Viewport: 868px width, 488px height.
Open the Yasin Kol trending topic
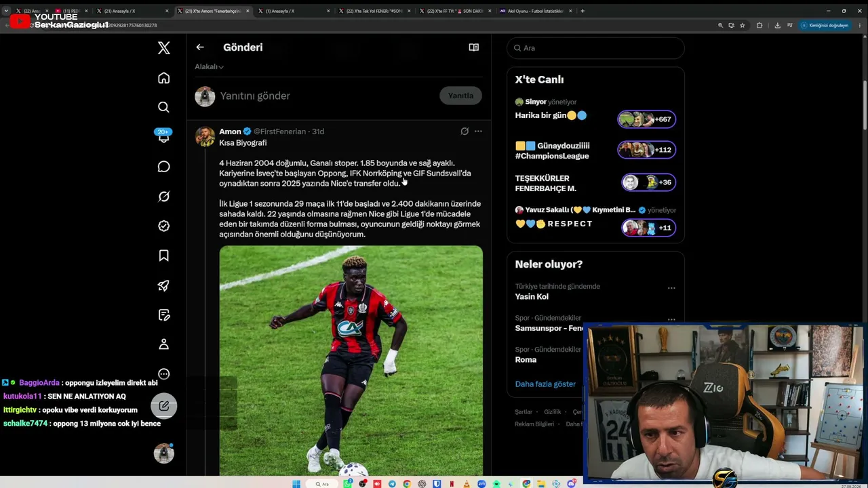(x=532, y=297)
